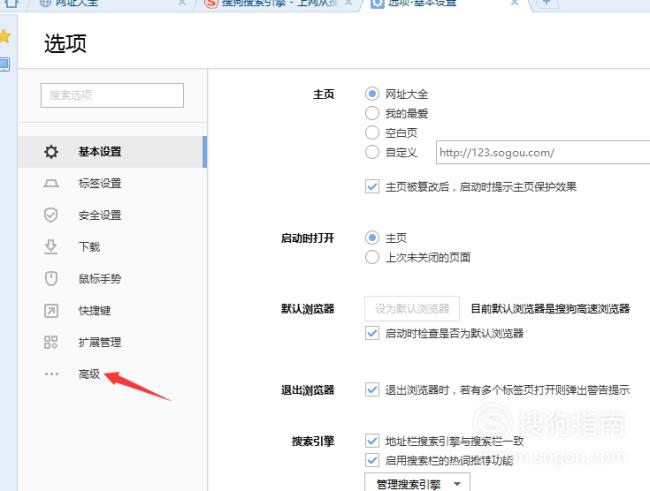This screenshot has height=491, width=650.
Task: Click the 设为默认浏览器 button
Action: [412, 309]
